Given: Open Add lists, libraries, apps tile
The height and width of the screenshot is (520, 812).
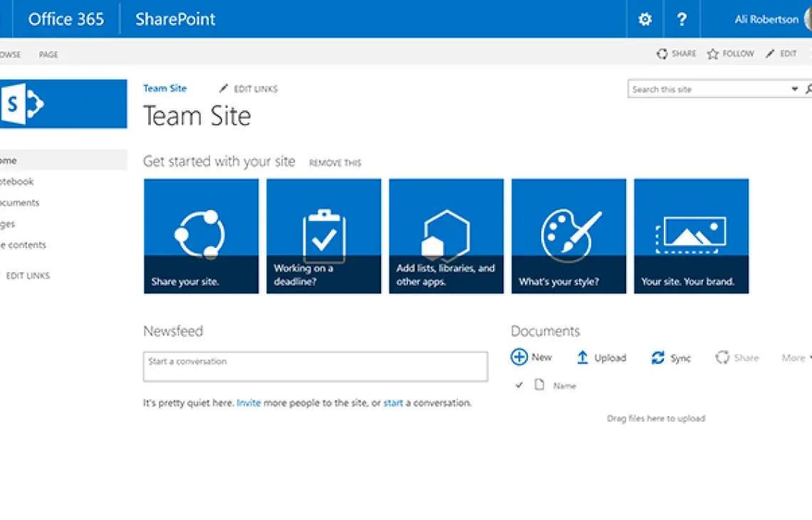Looking at the screenshot, I should [447, 236].
